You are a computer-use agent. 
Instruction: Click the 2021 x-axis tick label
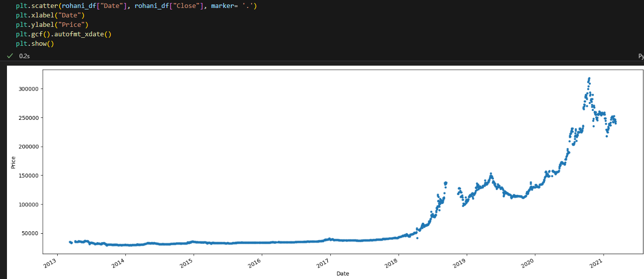tap(596, 263)
